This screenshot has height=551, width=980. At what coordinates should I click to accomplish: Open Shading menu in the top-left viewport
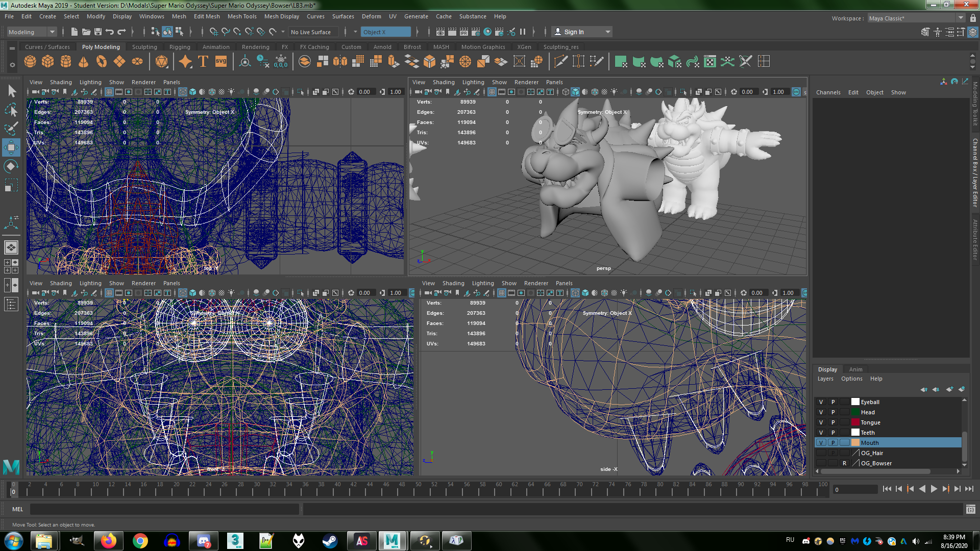(61, 82)
